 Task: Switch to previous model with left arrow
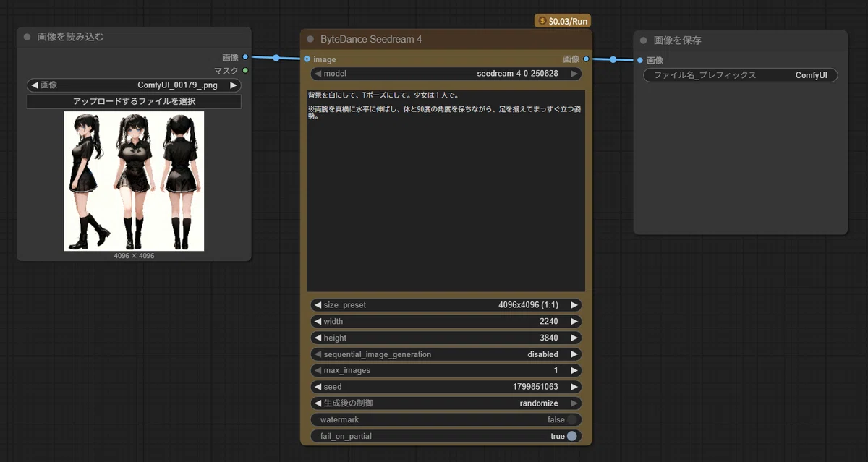pos(317,74)
